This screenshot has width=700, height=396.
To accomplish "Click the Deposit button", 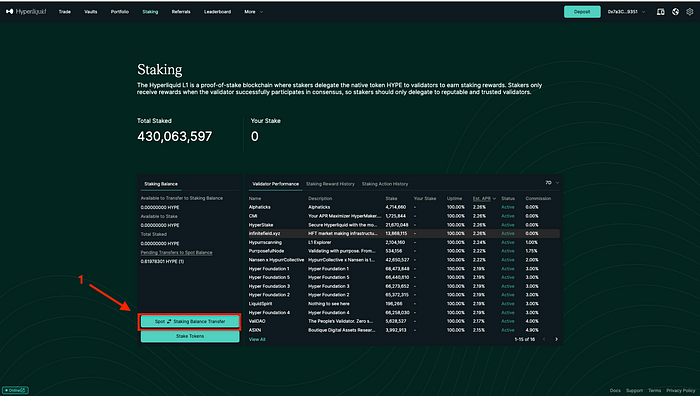I will click(x=582, y=12).
